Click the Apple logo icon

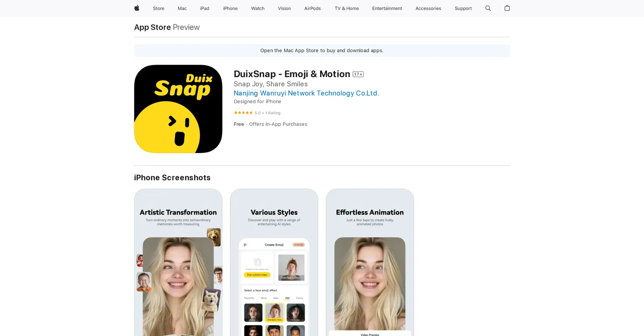137,8
